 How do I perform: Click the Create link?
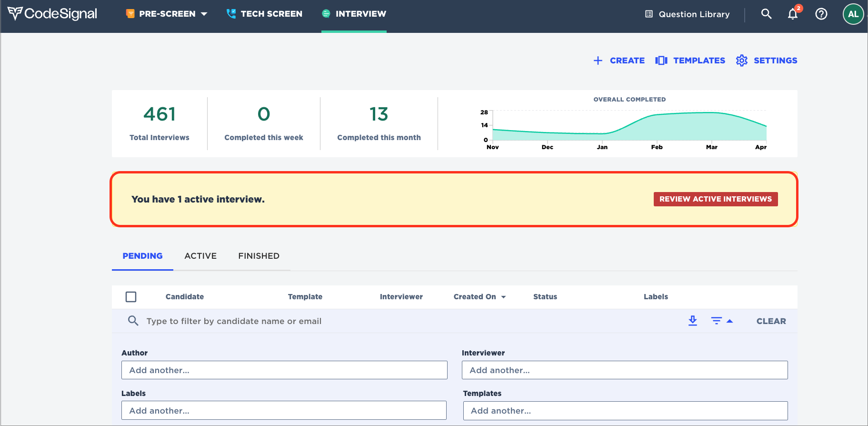627,61
